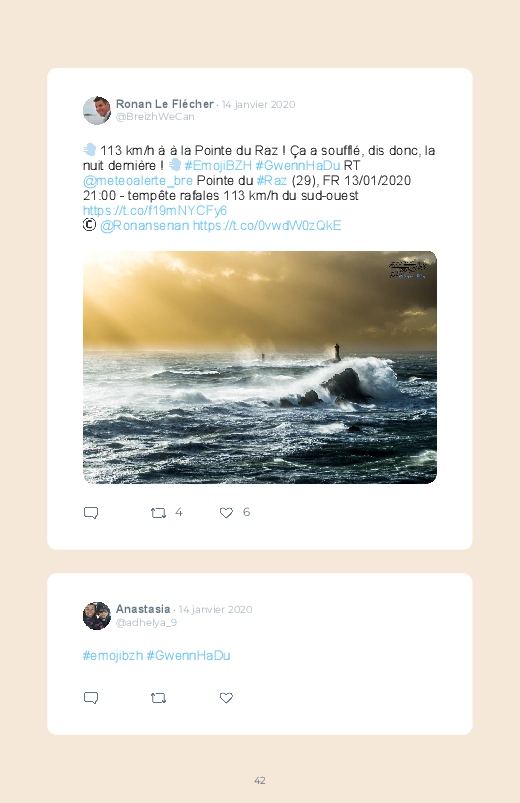Image resolution: width=520 pixels, height=803 pixels.
Task: Open the #Raz hashtag link
Action: click(272, 180)
